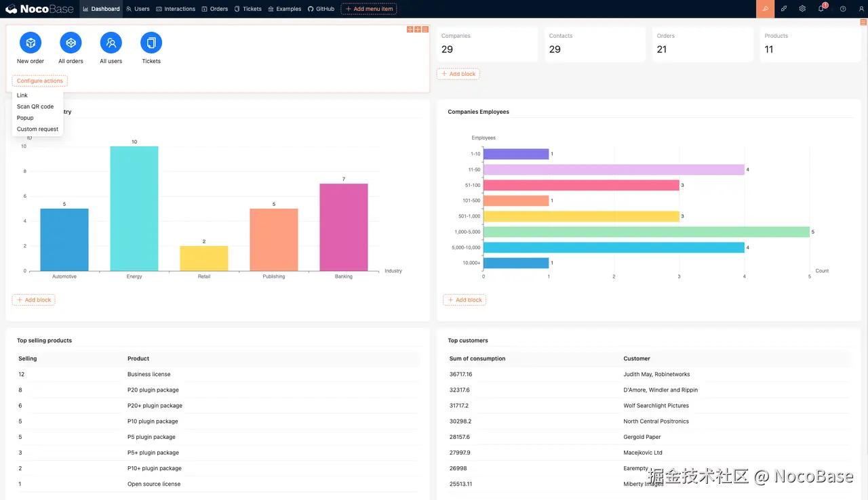The height and width of the screenshot is (500, 868).
Task: Click the plus icon in actions block toolbar
Action: click(418, 29)
